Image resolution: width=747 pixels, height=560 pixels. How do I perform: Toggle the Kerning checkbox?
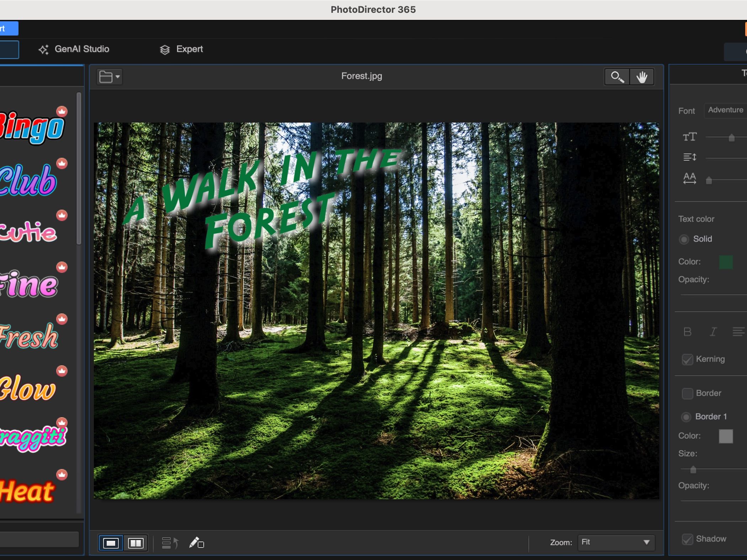tap(687, 359)
